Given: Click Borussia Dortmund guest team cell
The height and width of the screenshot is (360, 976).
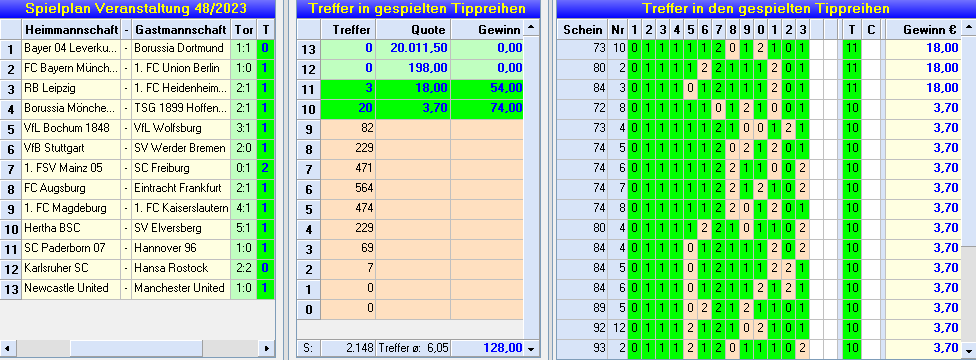Looking at the screenshot, I should point(181,48).
